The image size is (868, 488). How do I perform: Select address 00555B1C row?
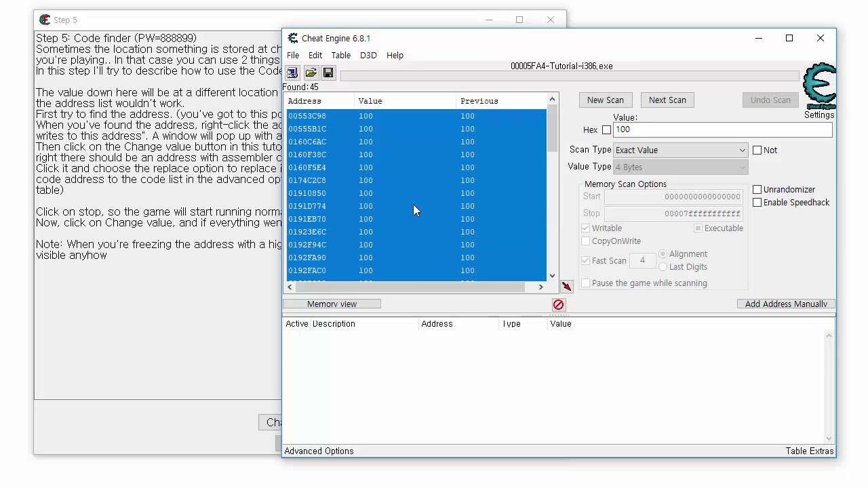[x=416, y=129]
